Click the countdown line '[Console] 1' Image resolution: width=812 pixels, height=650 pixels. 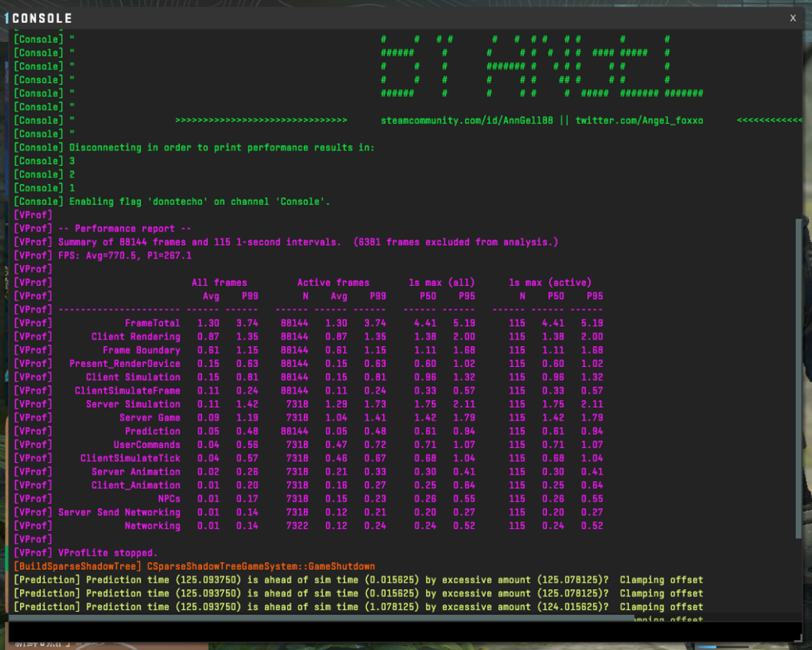point(44,188)
